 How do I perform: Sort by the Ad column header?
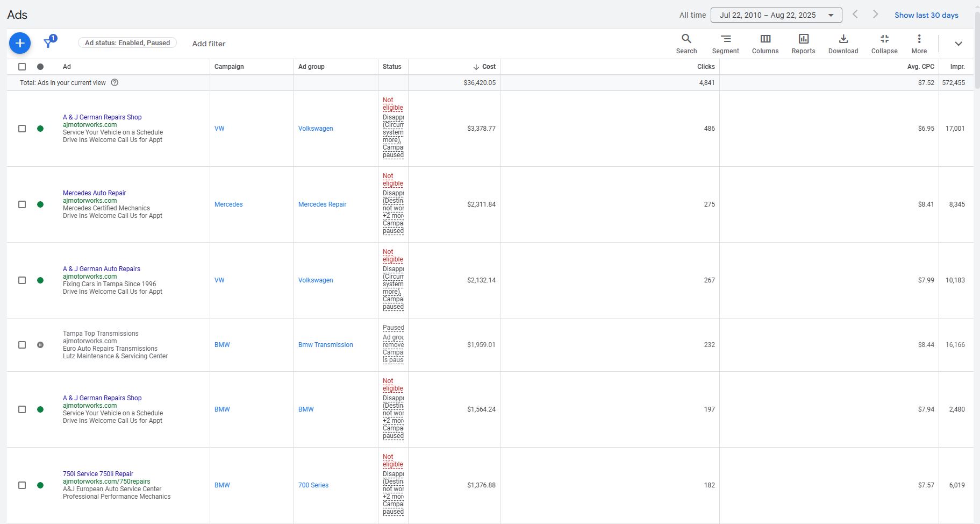click(x=67, y=67)
